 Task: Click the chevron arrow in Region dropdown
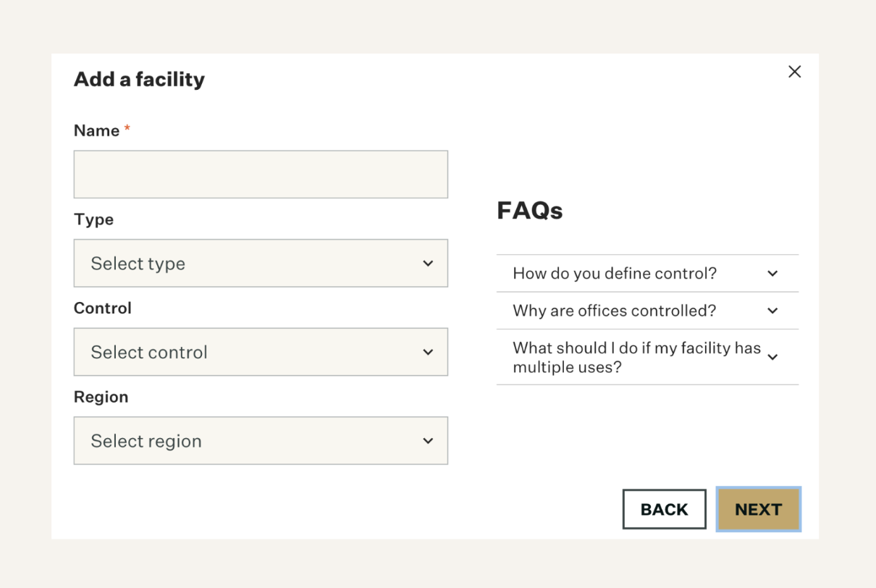tap(428, 441)
